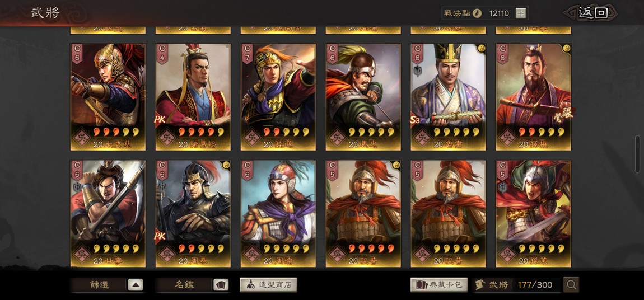Select the 甘寧 general card
Image resolution: width=644 pixels, height=300 pixels.
coord(108,214)
